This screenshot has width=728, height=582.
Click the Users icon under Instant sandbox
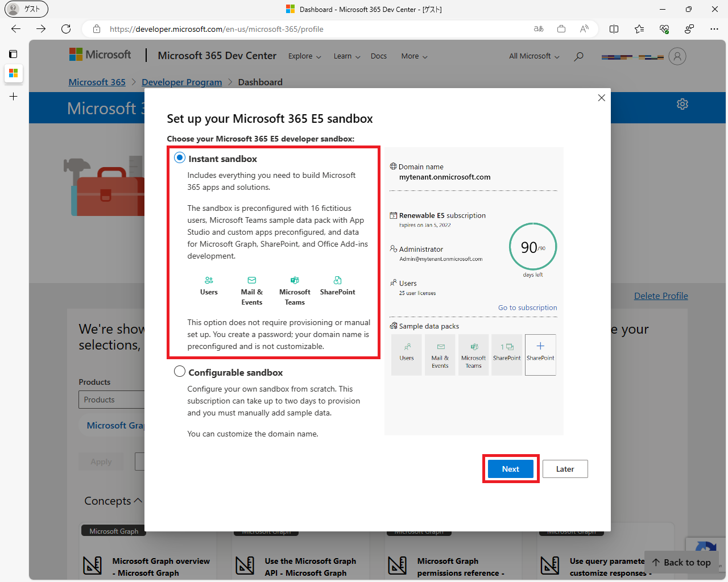point(209,280)
